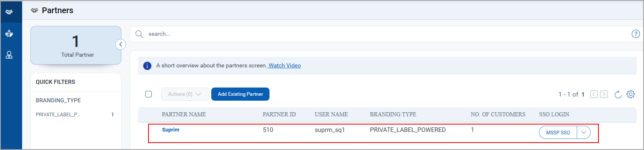Viewport: 644px width, 150px height.
Task: Sort by PARTNER NAME column header
Action: pos(184,114)
